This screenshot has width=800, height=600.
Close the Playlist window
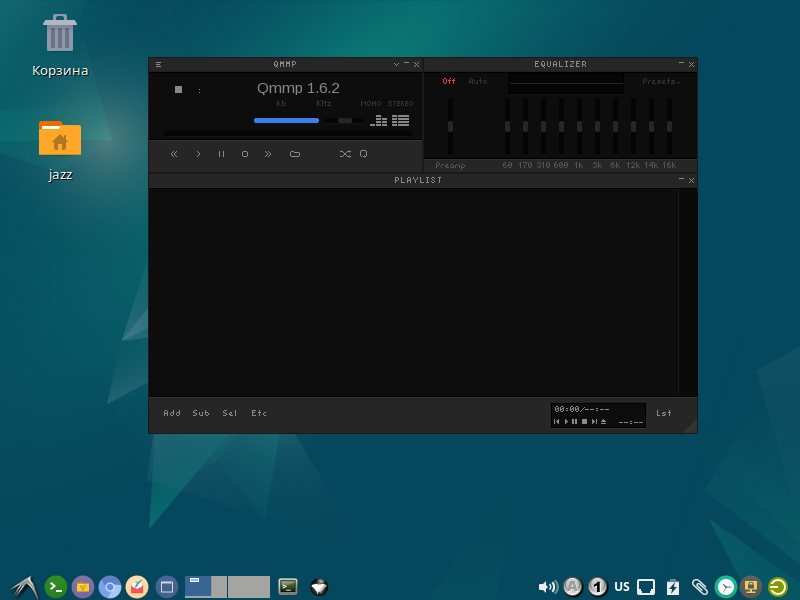pyautogui.click(x=691, y=180)
